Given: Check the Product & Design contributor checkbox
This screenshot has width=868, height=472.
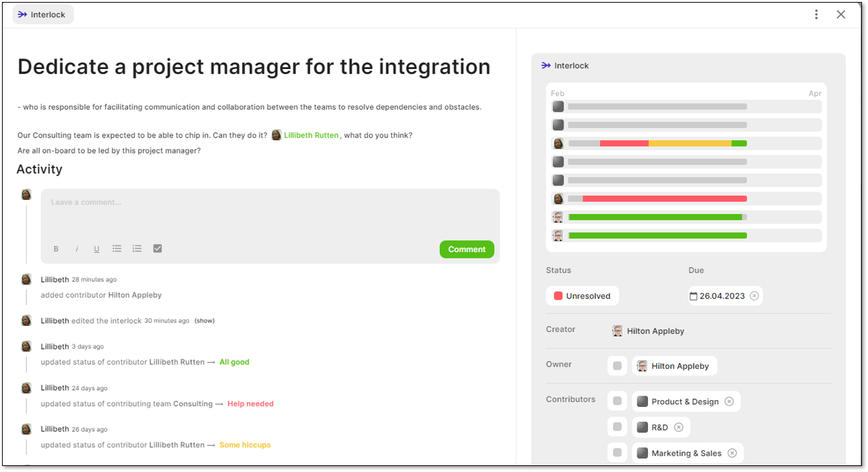Looking at the screenshot, I should [x=617, y=400].
